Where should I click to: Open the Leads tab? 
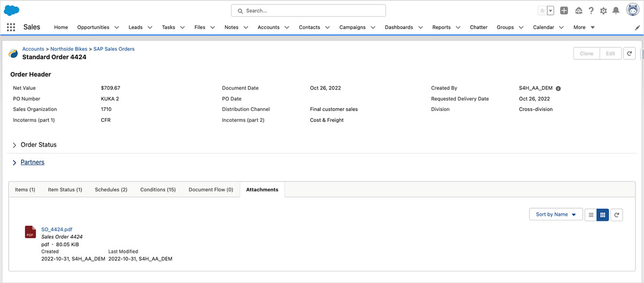[x=136, y=27]
